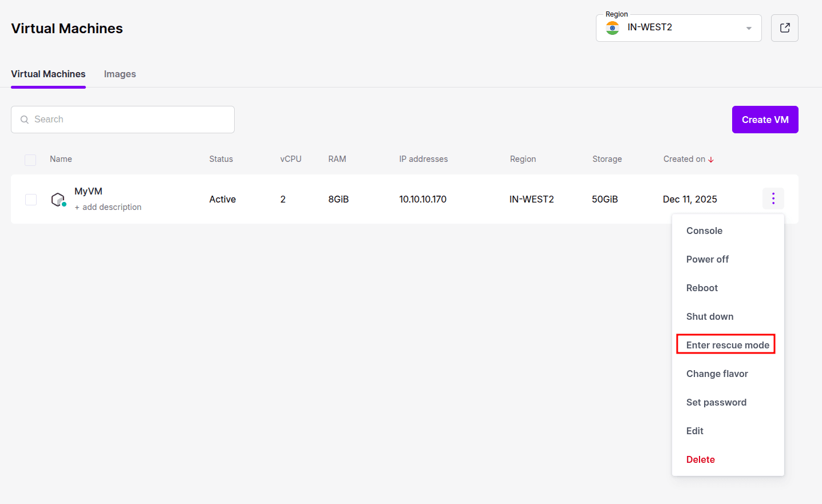Focus the Search input field
This screenshot has width=822, height=504.
(x=122, y=120)
